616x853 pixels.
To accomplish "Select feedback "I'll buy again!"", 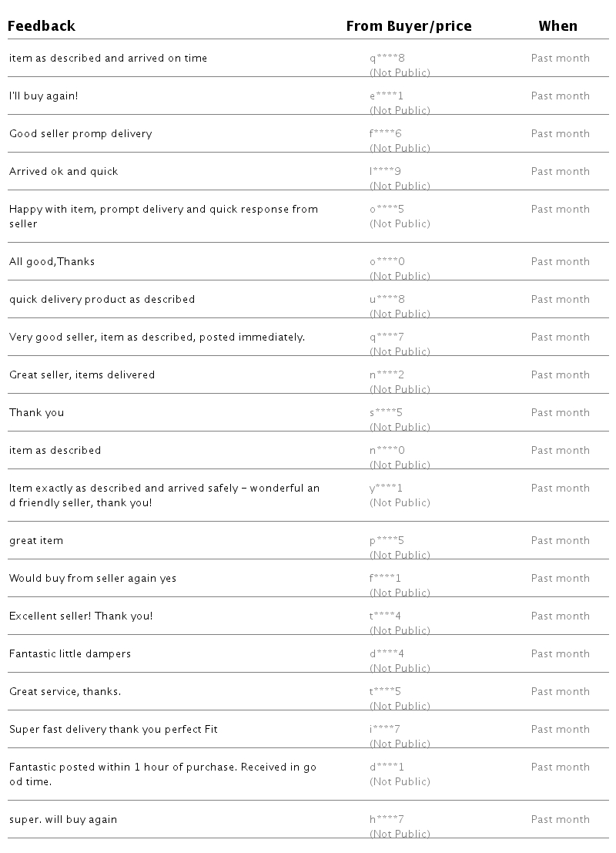I will click(x=44, y=96).
